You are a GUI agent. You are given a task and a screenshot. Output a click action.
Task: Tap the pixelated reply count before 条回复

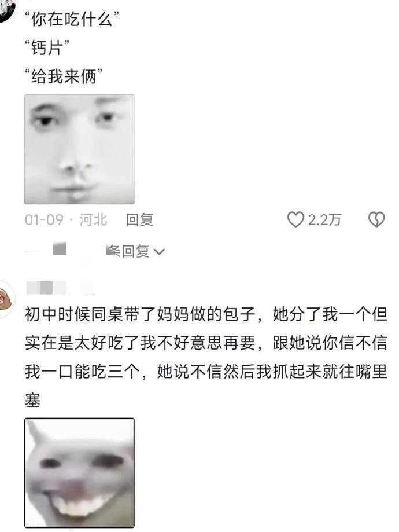pos(60,248)
